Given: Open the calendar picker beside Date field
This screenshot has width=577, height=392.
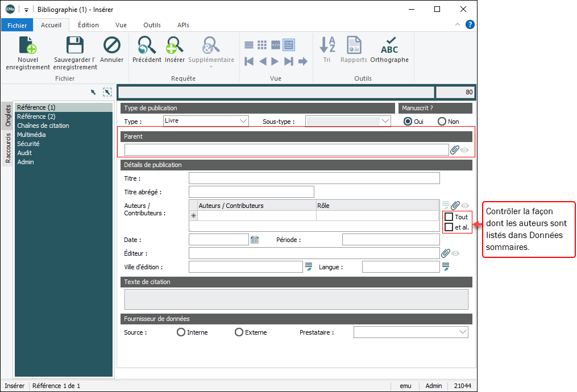Looking at the screenshot, I should click(x=255, y=240).
